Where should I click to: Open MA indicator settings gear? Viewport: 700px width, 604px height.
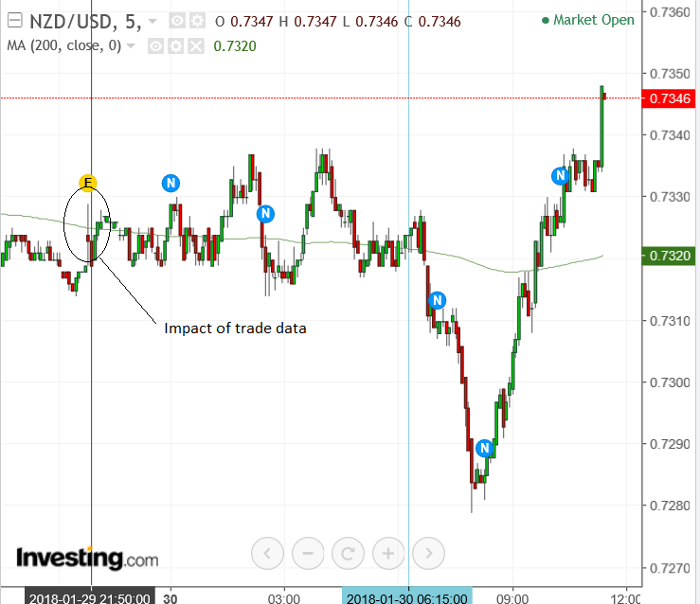click(175, 46)
